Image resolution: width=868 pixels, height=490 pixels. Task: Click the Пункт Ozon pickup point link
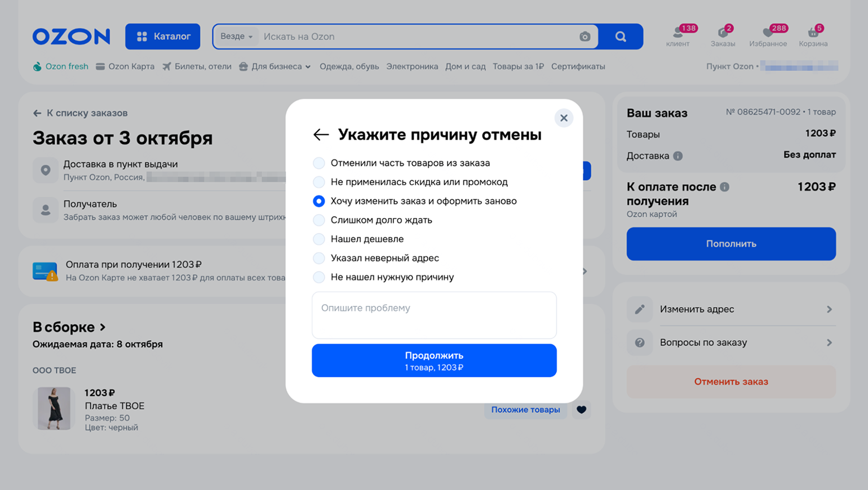pos(772,66)
